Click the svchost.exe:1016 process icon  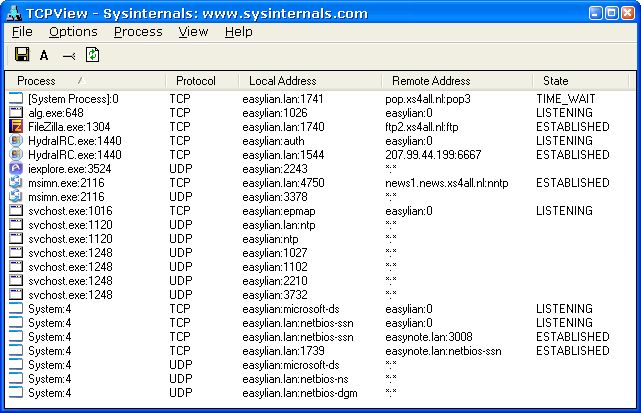(x=16, y=211)
